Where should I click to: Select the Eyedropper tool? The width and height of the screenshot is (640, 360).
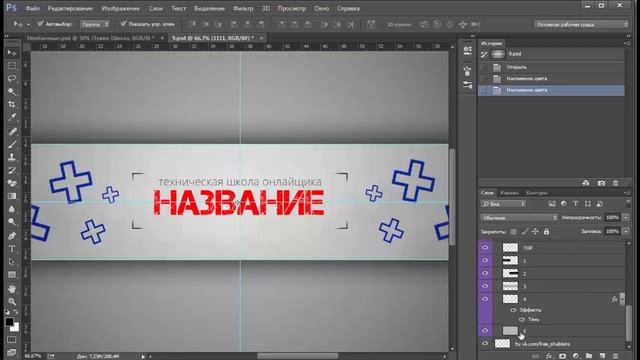[12, 117]
